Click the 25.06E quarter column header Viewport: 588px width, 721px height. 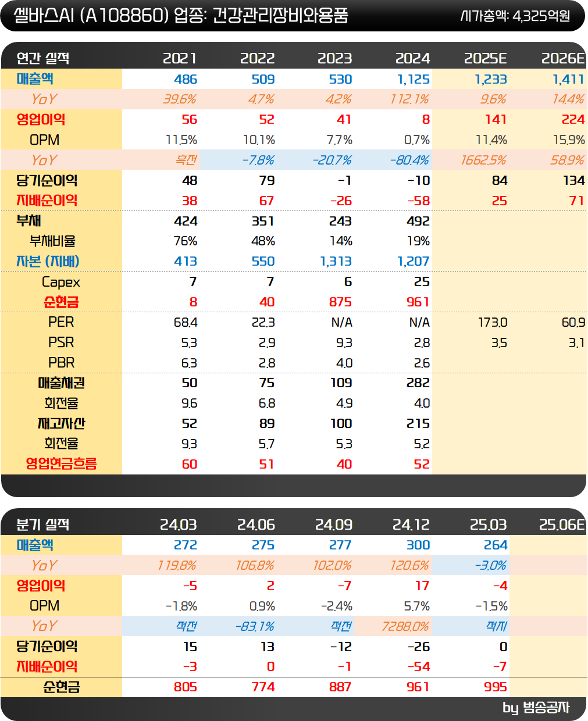click(x=562, y=524)
